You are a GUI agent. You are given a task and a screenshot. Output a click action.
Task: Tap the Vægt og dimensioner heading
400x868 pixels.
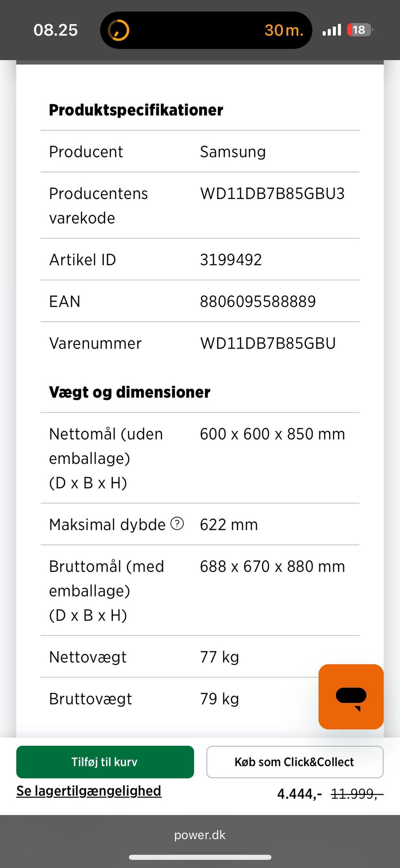coord(130,392)
